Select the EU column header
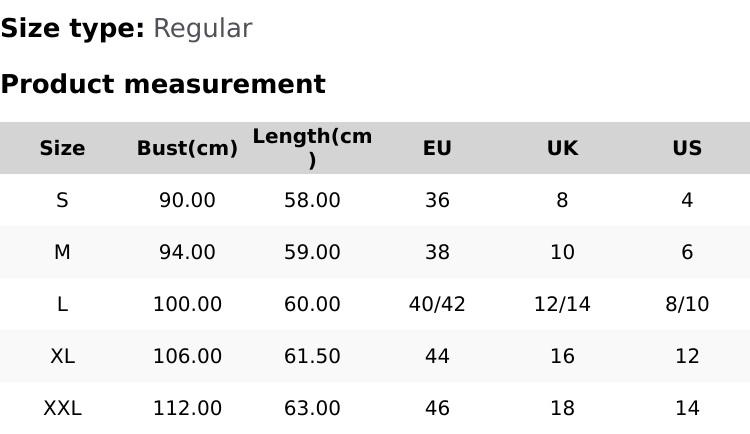 point(437,148)
